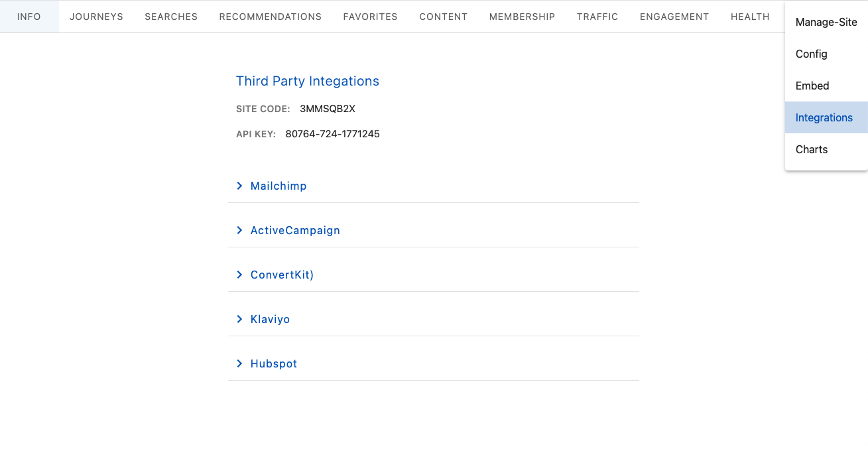Open the HEALTH tab
Viewport: 868px width, 455px height.
[x=750, y=17]
